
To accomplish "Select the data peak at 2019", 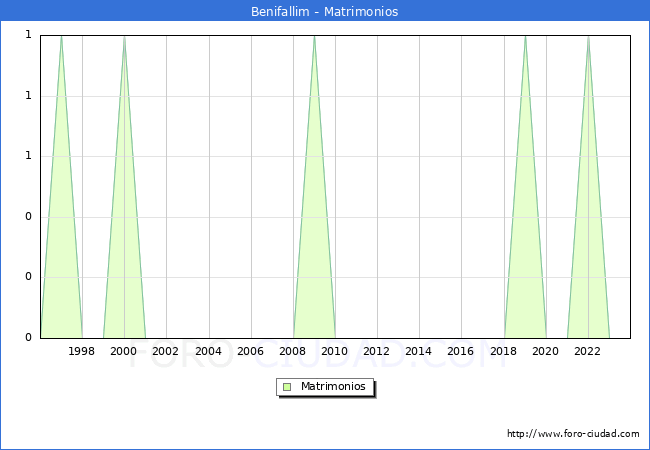I will [525, 37].
